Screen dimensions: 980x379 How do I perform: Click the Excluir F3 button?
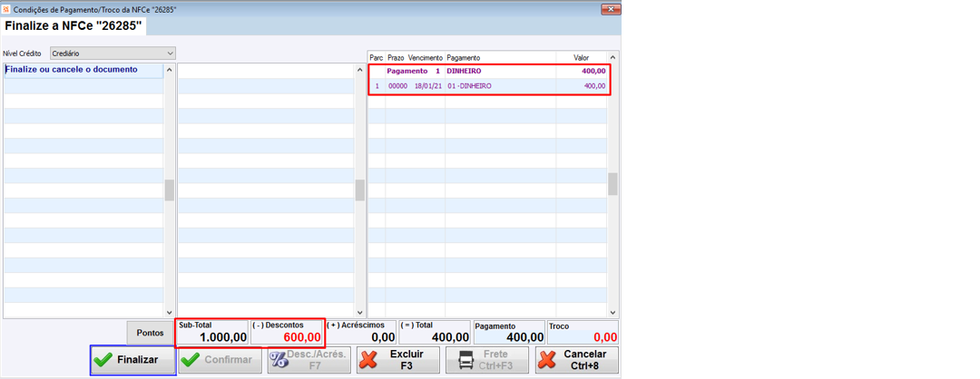coord(398,360)
